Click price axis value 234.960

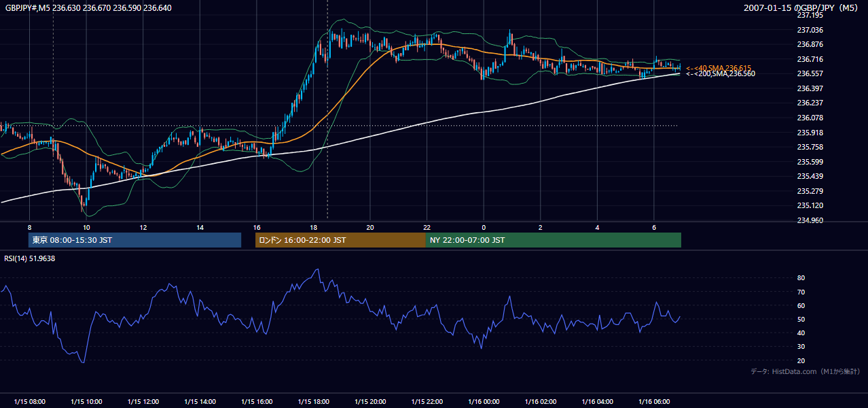(809, 220)
